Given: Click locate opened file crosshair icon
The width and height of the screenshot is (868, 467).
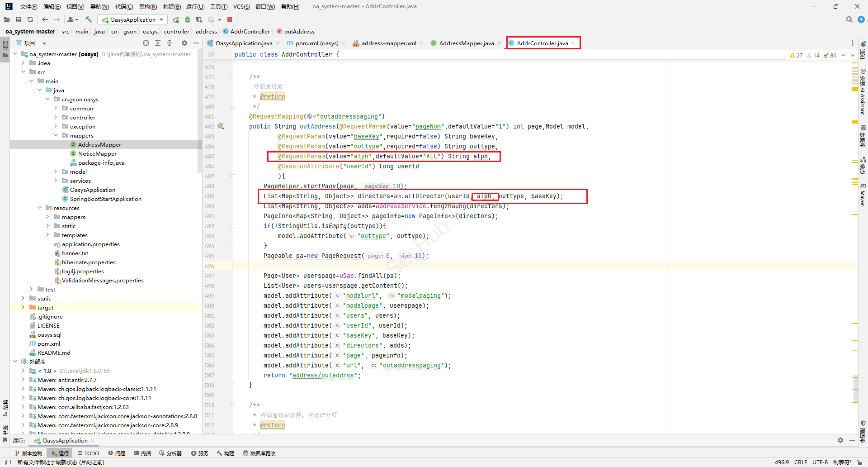Looking at the screenshot, I should (x=146, y=43).
